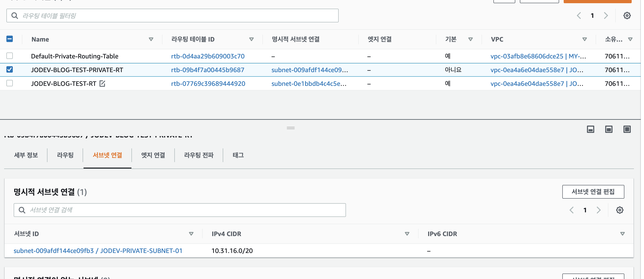Click edit pencil icon beside JODEV-BLOG-TEST-RT

pyautogui.click(x=102, y=84)
